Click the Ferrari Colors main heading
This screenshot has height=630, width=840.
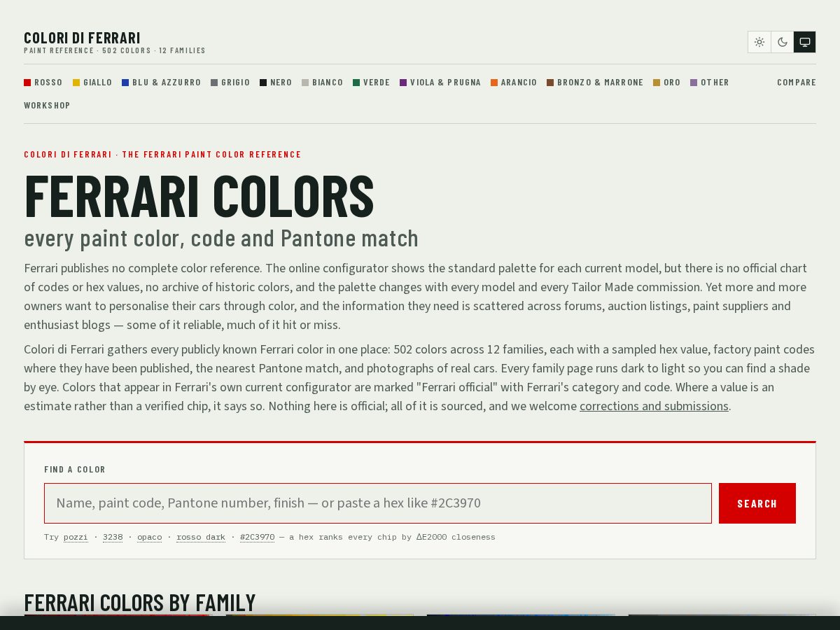point(199,196)
